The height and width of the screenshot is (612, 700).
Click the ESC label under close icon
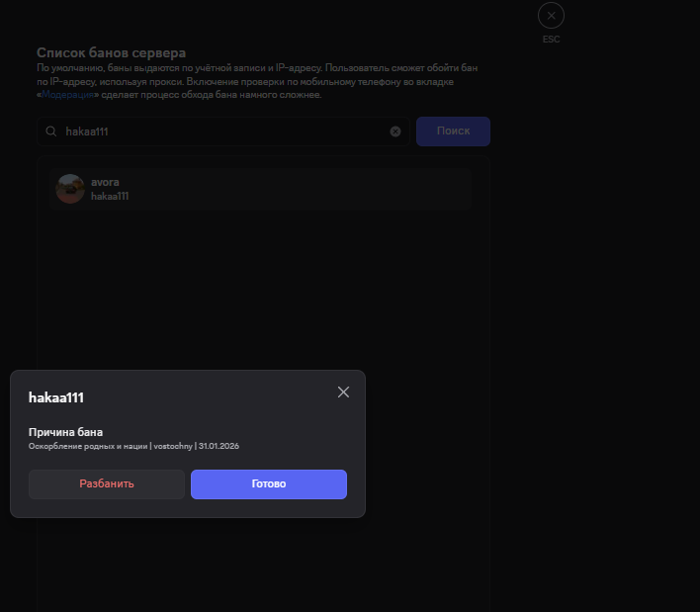551,40
